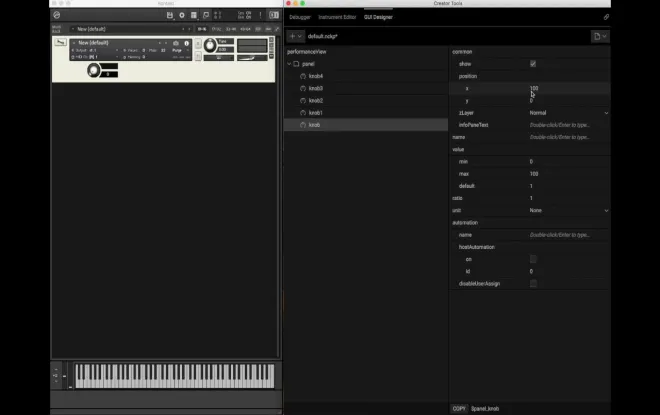Click the default value field
660x415 pixels.
pos(568,186)
